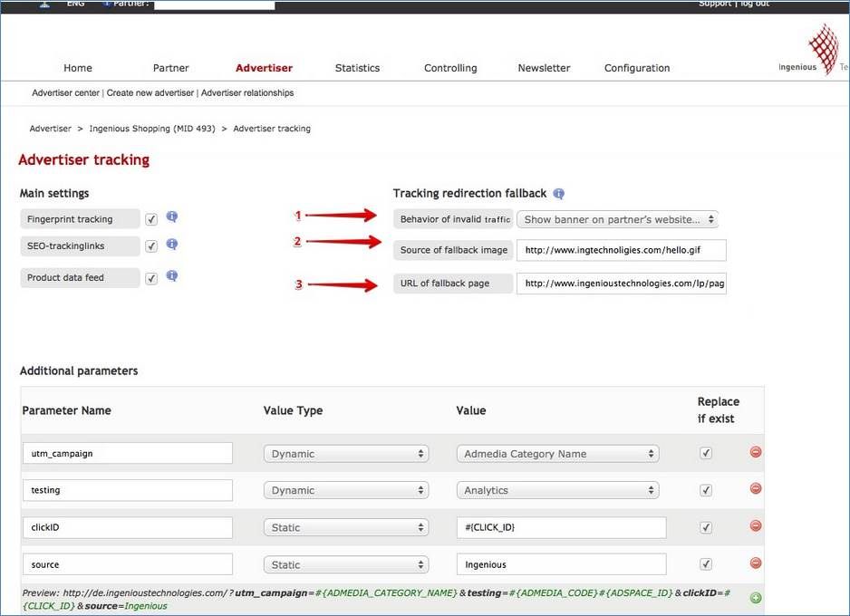Select Admedia Category Name value dropdown
This screenshot has height=616, width=850.
pos(558,454)
